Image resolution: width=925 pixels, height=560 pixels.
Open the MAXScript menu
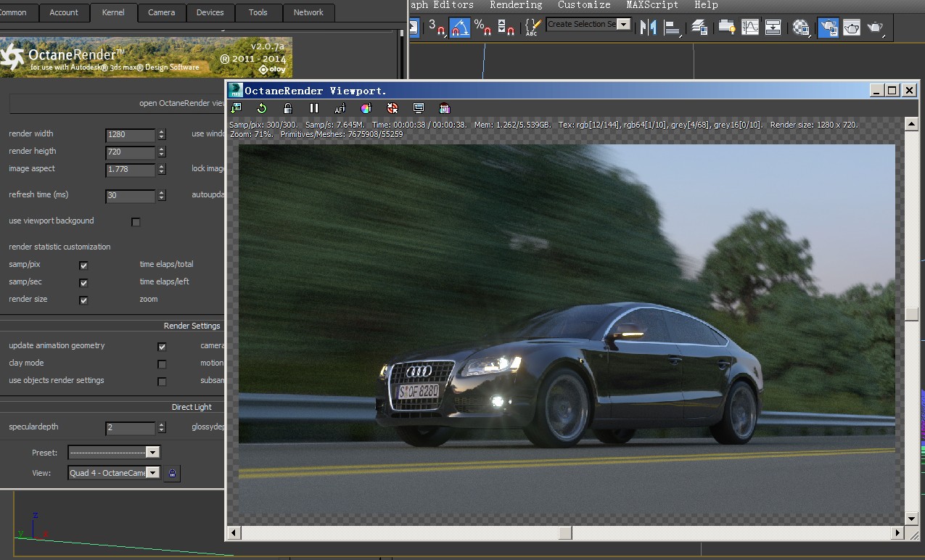coord(652,5)
